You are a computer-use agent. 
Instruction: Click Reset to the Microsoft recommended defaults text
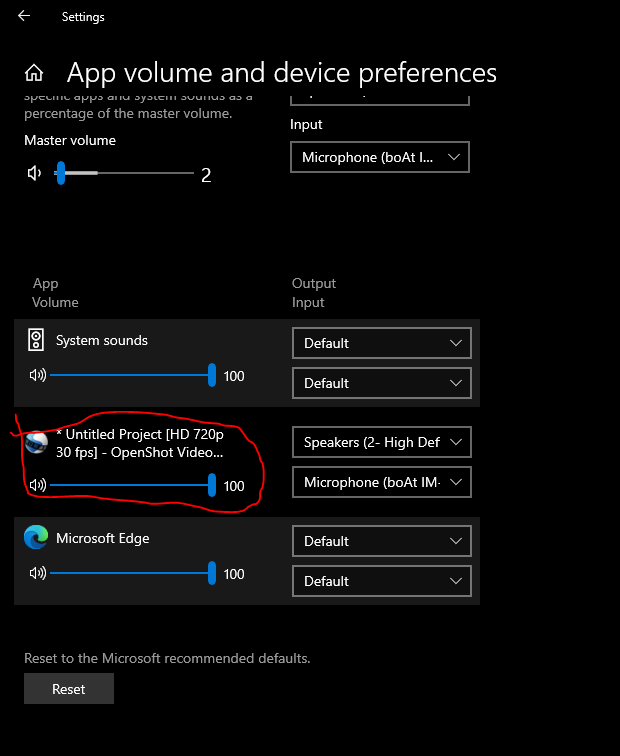pos(167,658)
